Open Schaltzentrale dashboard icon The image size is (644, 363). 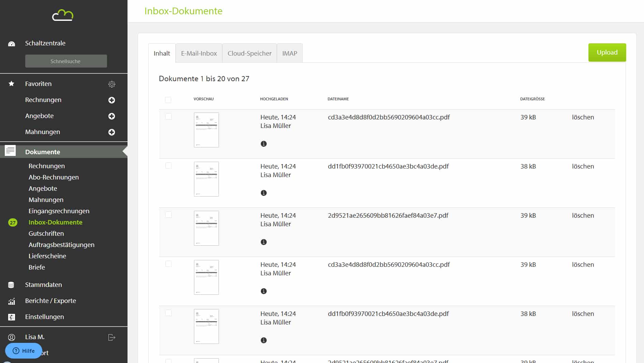(x=12, y=44)
